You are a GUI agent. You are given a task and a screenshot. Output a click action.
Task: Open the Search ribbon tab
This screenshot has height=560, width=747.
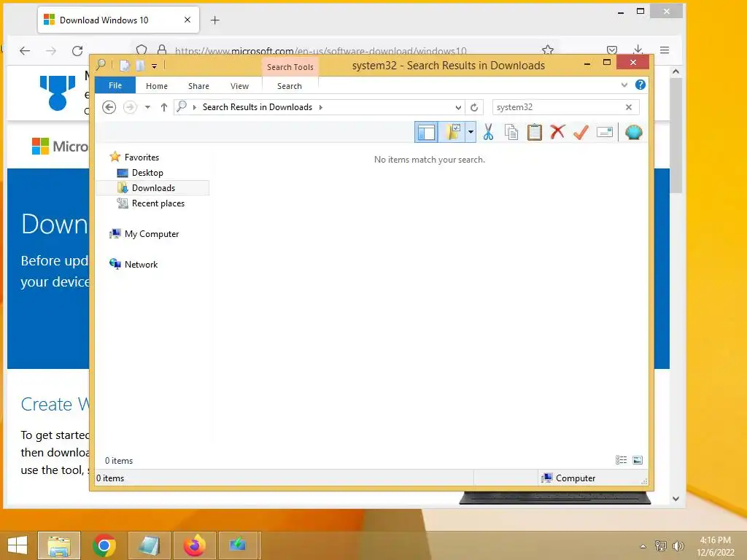(290, 86)
